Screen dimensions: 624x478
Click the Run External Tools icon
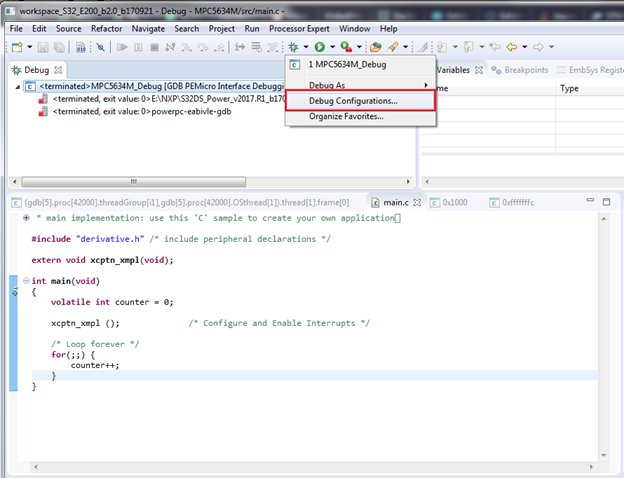[346, 47]
